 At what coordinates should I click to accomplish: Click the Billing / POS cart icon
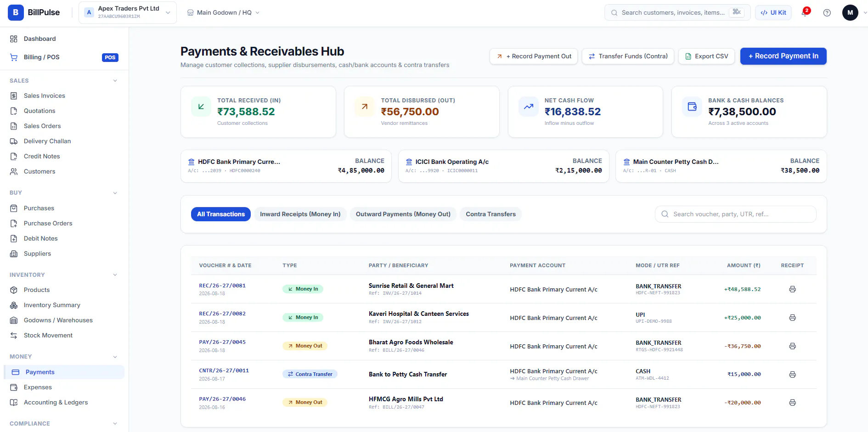click(x=14, y=57)
